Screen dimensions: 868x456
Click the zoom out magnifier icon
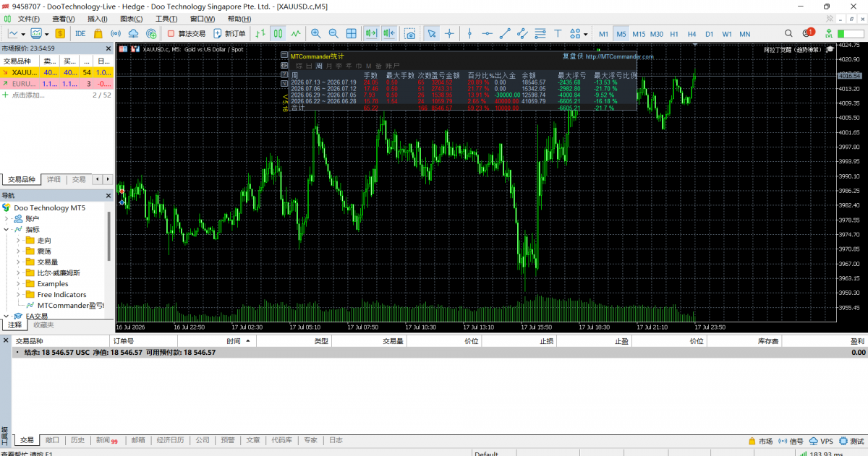333,33
